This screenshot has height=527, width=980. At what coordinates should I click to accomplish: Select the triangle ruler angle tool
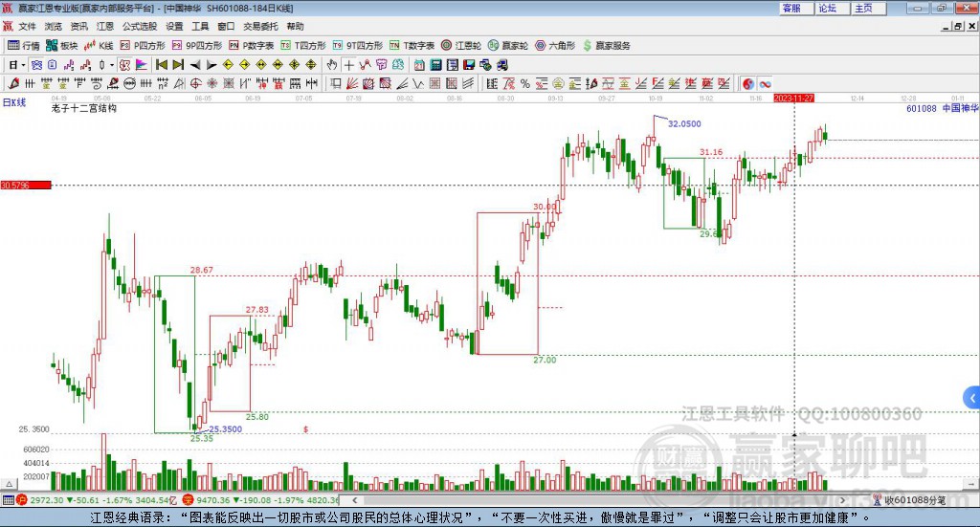point(179,83)
